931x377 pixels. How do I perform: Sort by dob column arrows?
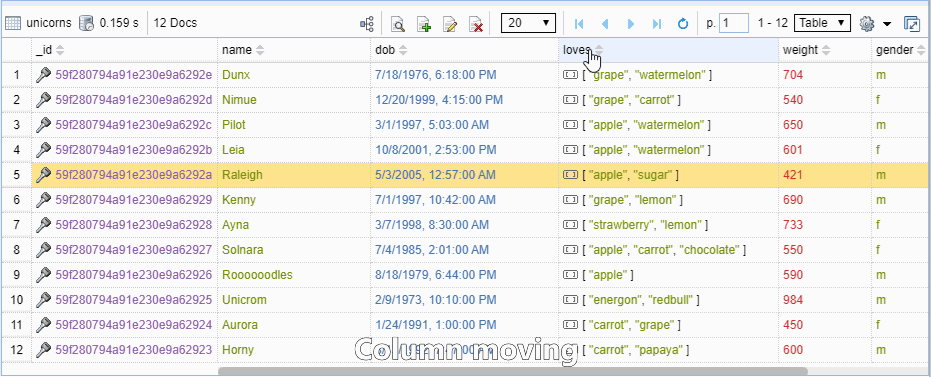(x=403, y=50)
